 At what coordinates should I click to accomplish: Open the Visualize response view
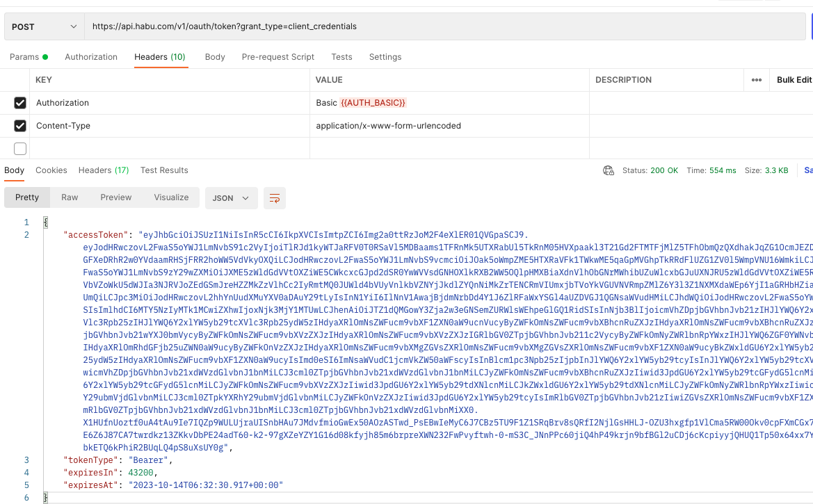click(x=170, y=197)
